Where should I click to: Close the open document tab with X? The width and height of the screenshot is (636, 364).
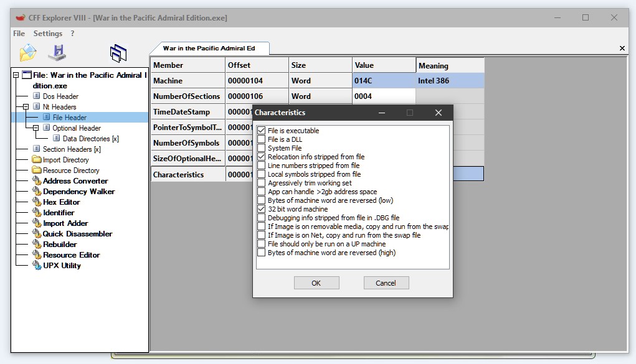(622, 49)
